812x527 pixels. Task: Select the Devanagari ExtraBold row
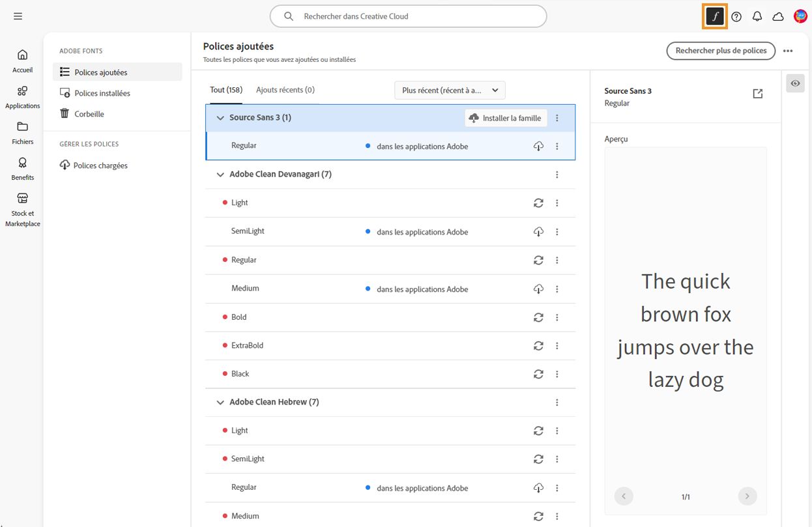(390, 345)
